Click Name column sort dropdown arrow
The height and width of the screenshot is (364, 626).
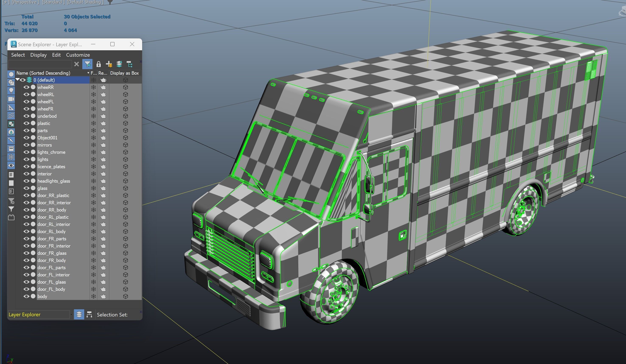coord(88,73)
